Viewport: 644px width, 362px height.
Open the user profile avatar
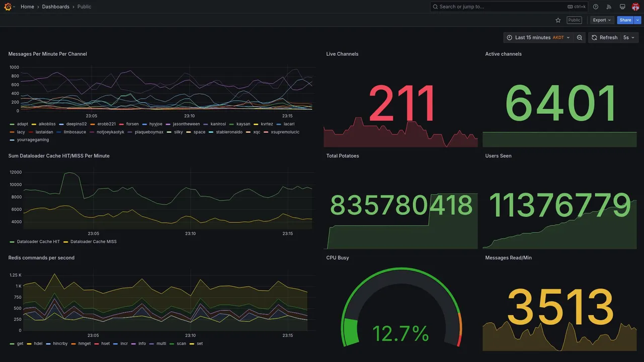coord(635,7)
